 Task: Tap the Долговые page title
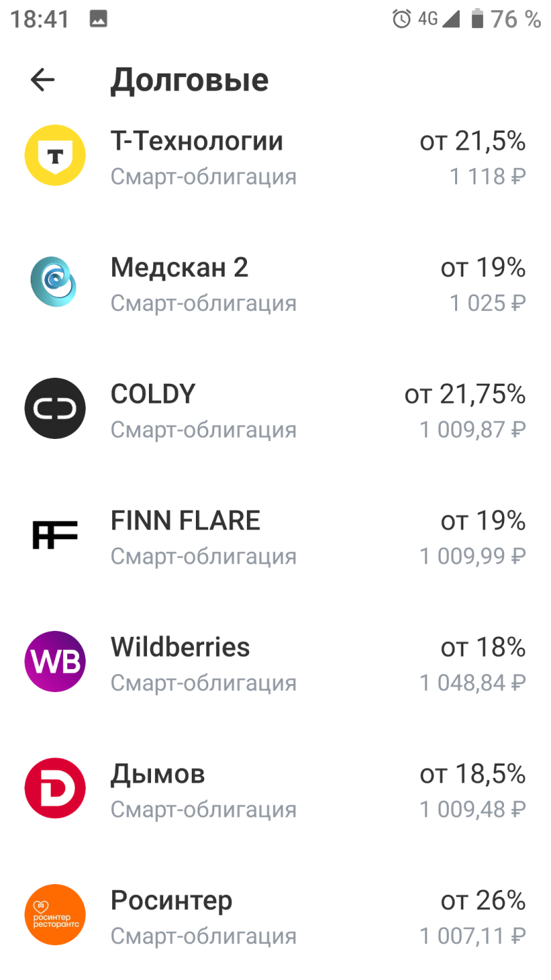coord(190,80)
